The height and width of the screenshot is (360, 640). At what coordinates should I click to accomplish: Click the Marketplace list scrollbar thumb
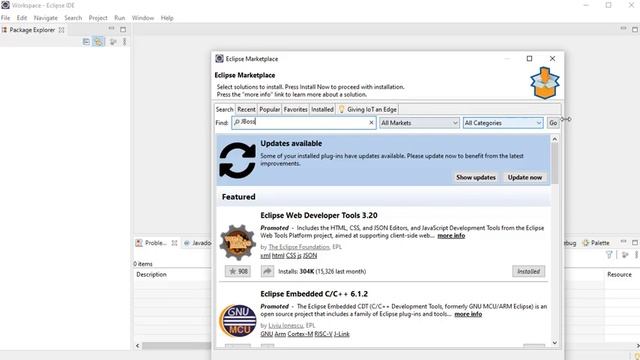click(554, 163)
